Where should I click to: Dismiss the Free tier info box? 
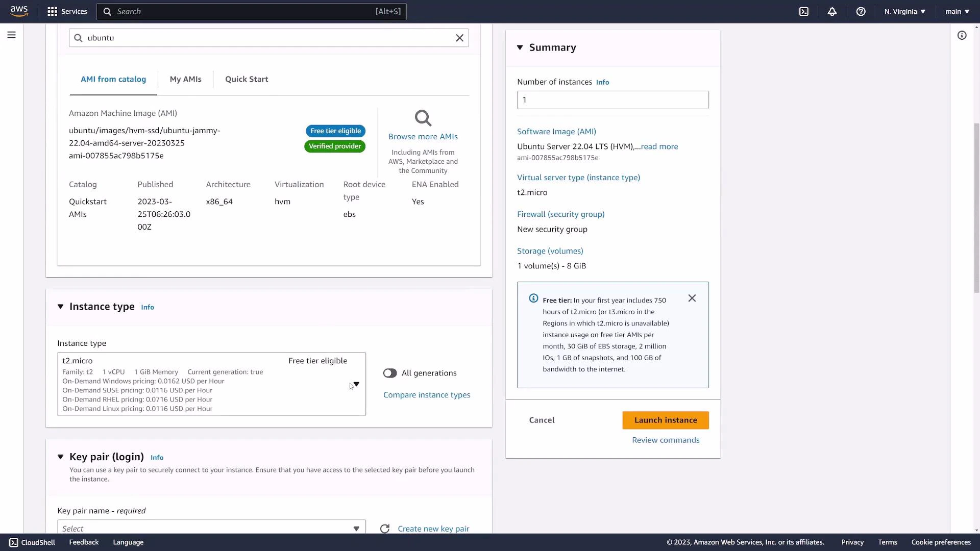click(x=692, y=298)
